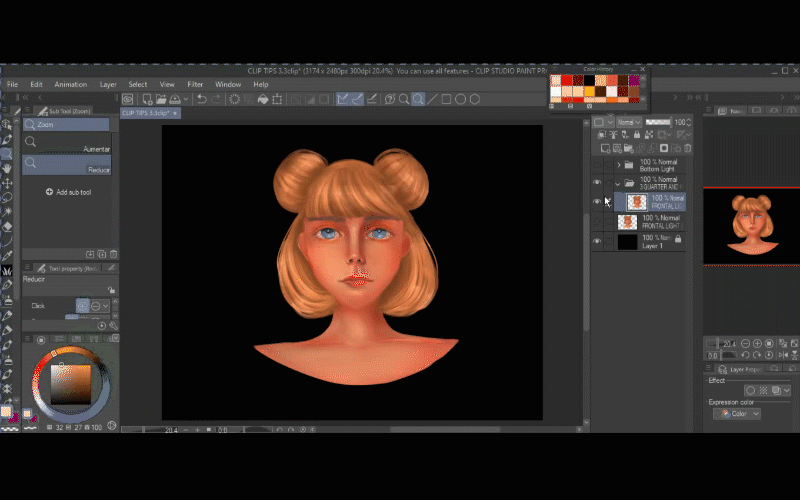Image resolution: width=800 pixels, height=500 pixels.
Task: Click the delete layer trash icon
Action: [x=689, y=148]
